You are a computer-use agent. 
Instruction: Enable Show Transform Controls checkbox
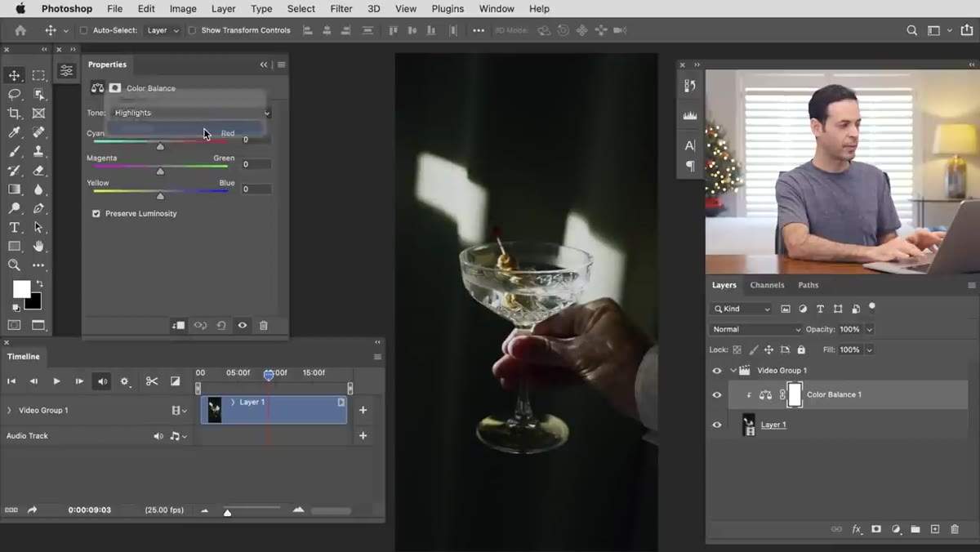click(192, 30)
